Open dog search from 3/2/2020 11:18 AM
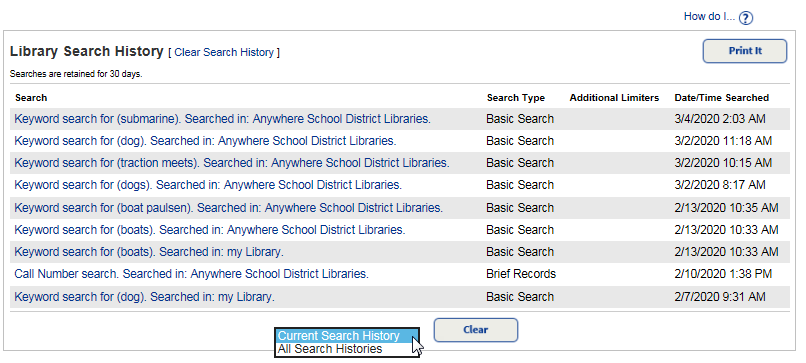 pyautogui.click(x=205, y=141)
